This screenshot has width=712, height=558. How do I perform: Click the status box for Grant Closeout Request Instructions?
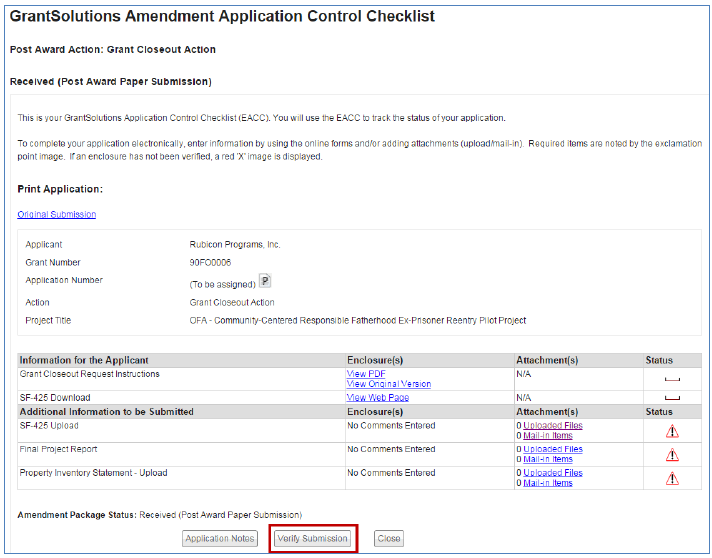[x=672, y=379]
